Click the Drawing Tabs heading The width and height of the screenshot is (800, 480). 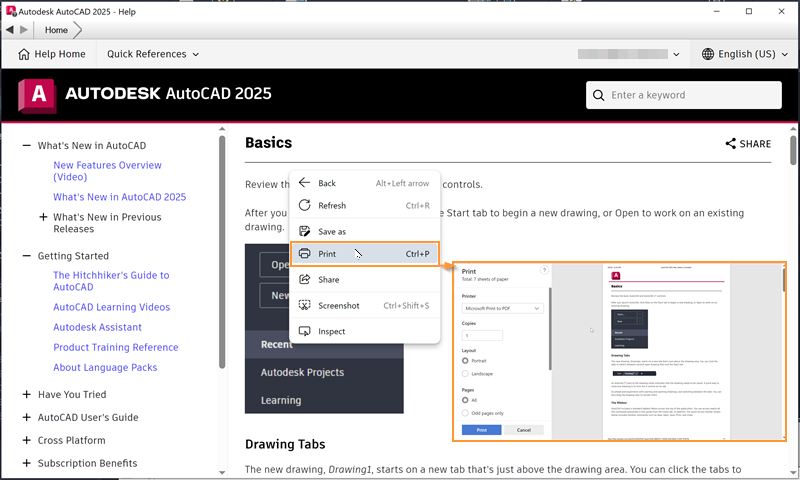285,444
